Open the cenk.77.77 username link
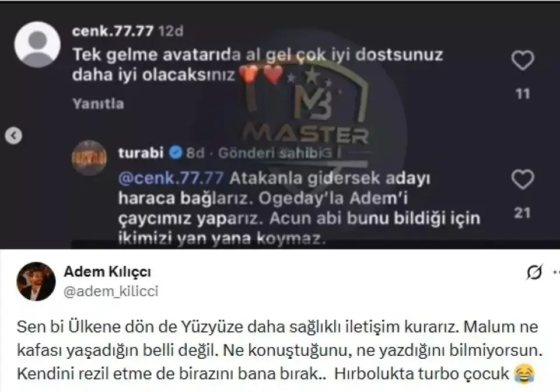Screen dimensions: 560x392 pos(113,31)
